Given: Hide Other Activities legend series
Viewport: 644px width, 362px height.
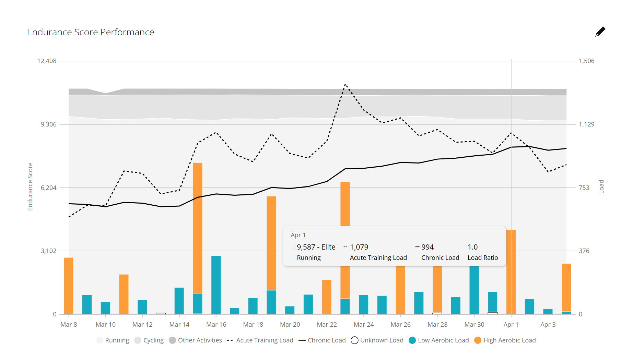Looking at the screenshot, I should (196, 340).
